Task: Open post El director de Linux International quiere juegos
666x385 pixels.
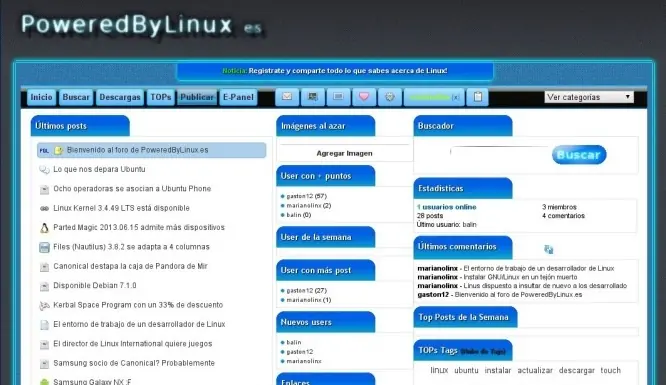Action: click(133, 344)
